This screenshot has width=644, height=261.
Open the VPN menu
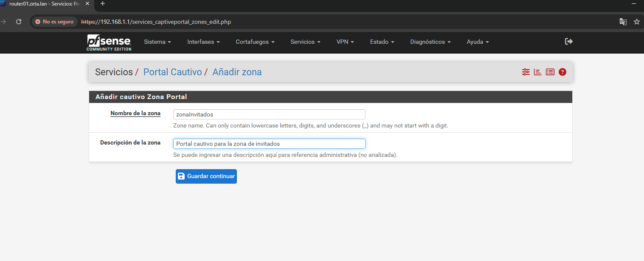point(345,42)
